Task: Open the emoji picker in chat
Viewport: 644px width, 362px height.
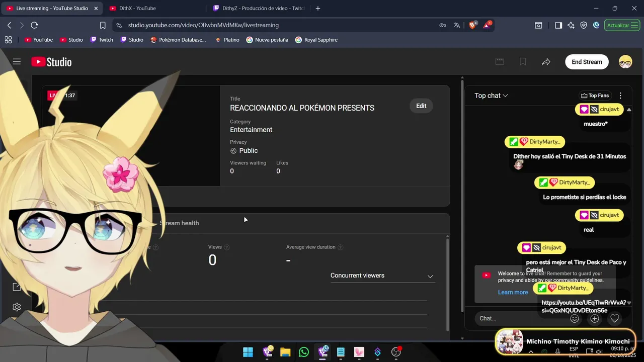Action: (575, 318)
